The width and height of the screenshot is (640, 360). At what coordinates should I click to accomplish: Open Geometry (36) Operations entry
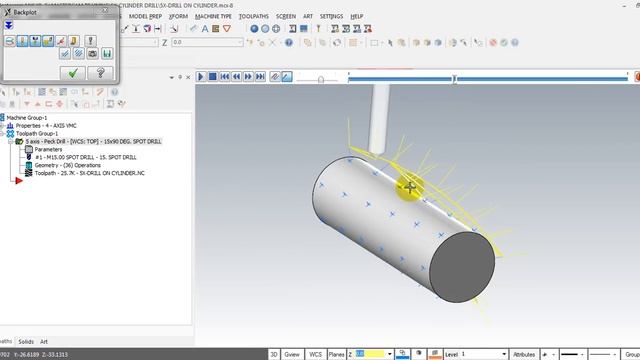[x=67, y=165]
